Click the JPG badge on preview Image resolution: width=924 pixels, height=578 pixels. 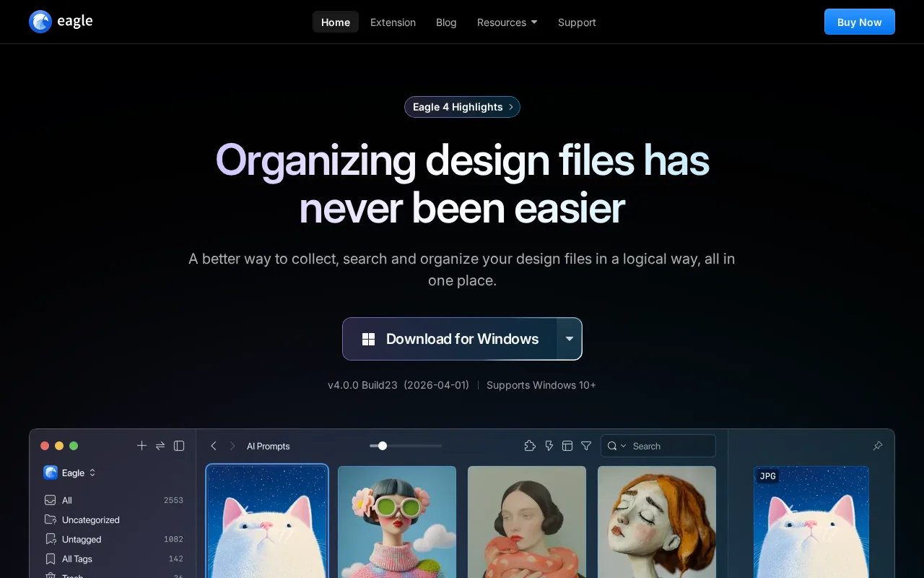click(768, 476)
